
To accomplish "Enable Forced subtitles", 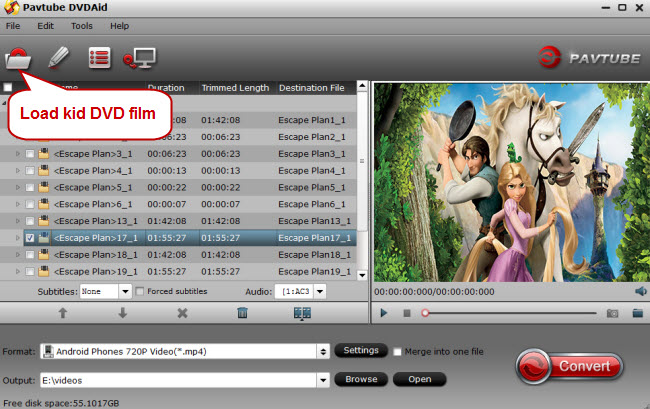I will [140, 291].
